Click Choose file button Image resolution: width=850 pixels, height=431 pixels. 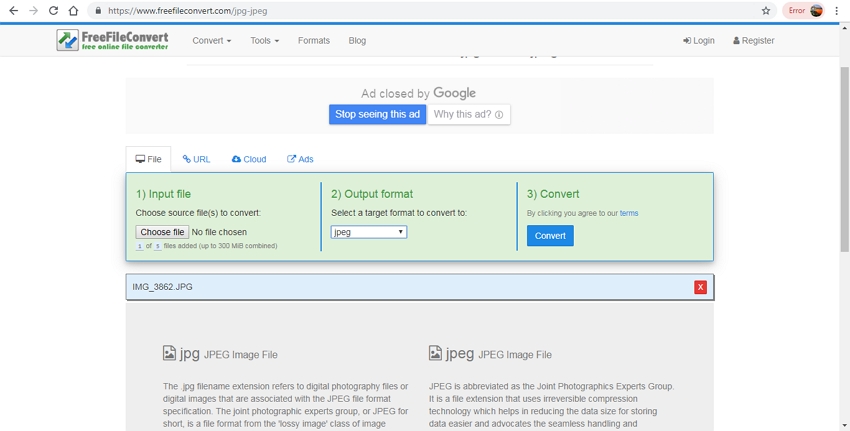[161, 232]
